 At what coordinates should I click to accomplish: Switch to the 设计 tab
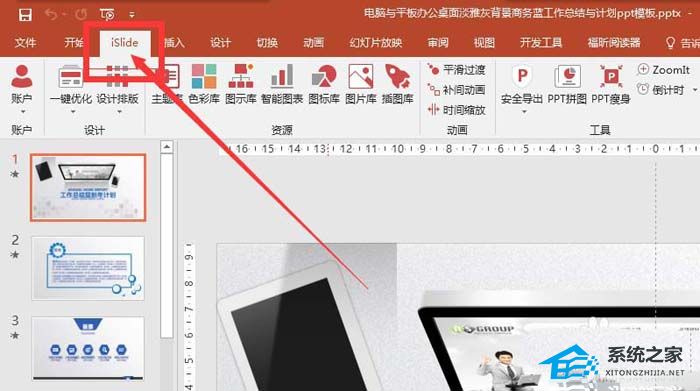[221, 42]
